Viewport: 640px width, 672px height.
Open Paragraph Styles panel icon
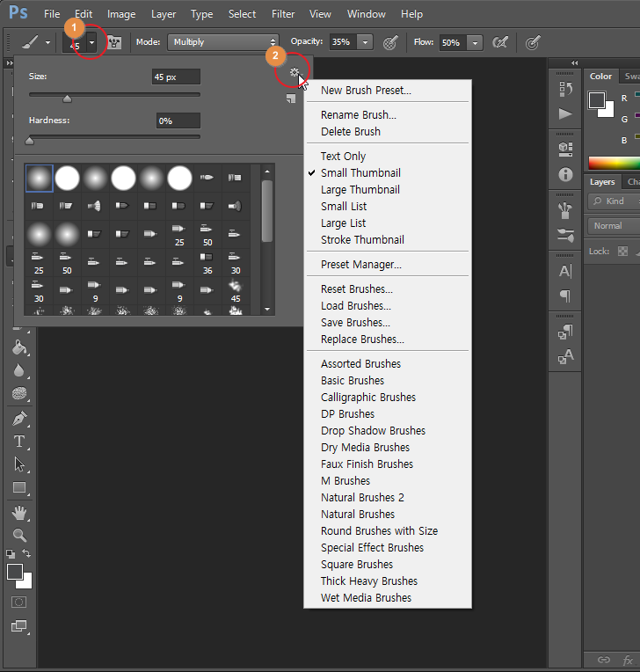pyautogui.click(x=566, y=332)
